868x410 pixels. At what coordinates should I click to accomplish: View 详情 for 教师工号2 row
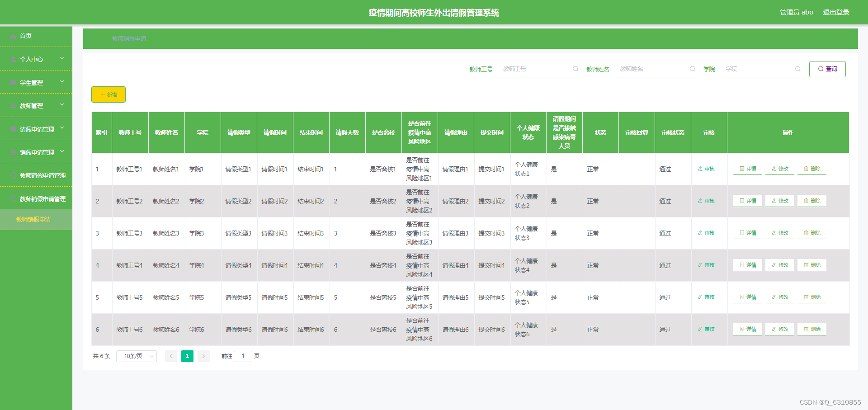[x=748, y=201]
